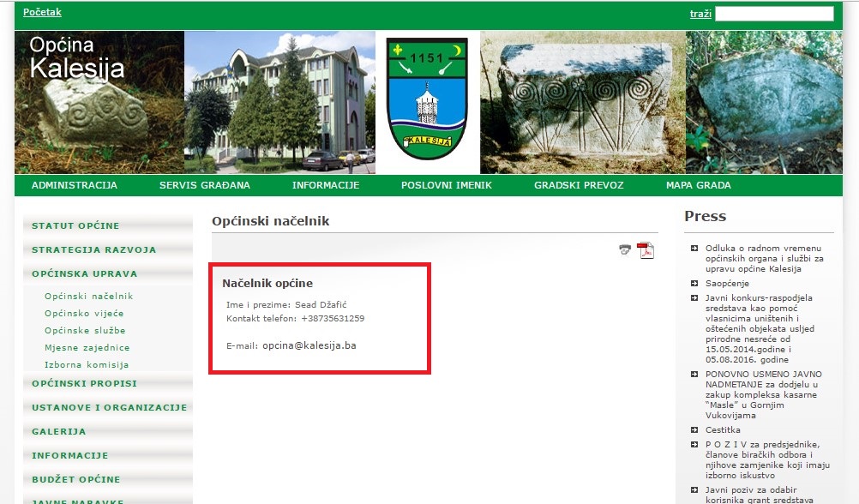Image resolution: width=859 pixels, height=504 pixels.
Task: Click arrow bullet beside Cestitka
Action: coord(694,430)
